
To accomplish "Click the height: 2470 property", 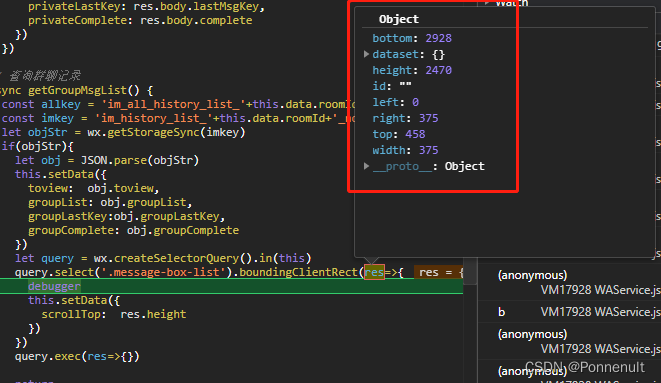I will point(412,70).
